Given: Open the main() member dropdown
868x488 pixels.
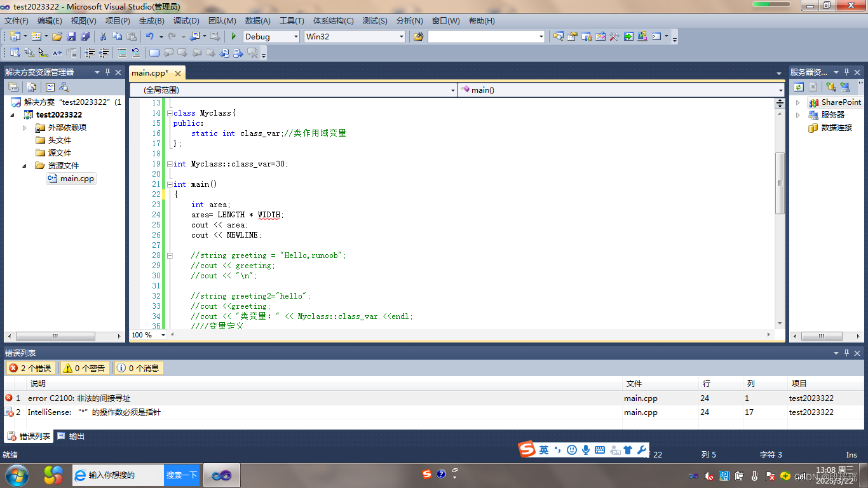Looking at the screenshot, I should 781,90.
